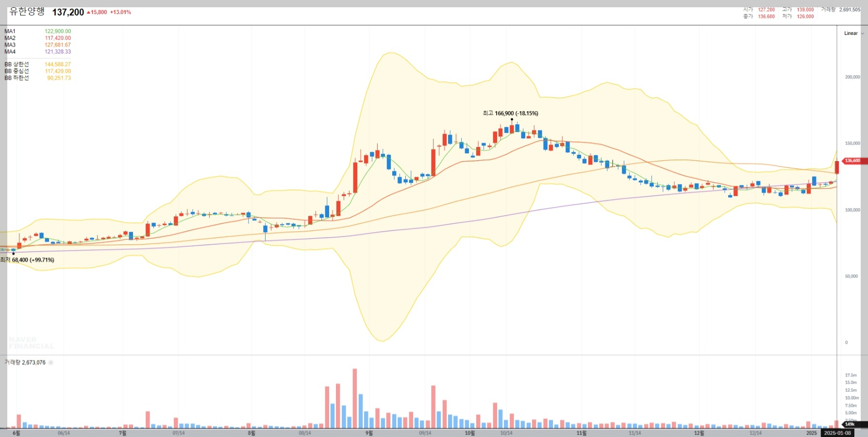Click the 거래량 2,673,076 volume label
The height and width of the screenshot is (437, 868).
pos(25,362)
